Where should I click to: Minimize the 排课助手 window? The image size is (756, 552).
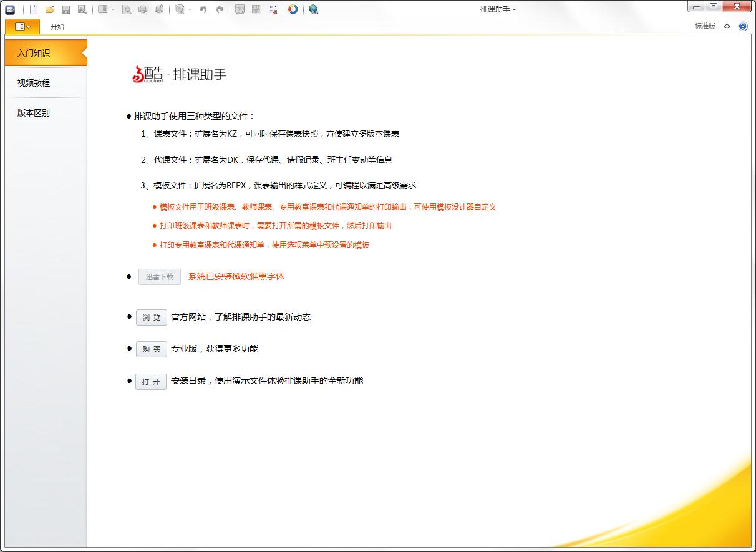point(697,7)
